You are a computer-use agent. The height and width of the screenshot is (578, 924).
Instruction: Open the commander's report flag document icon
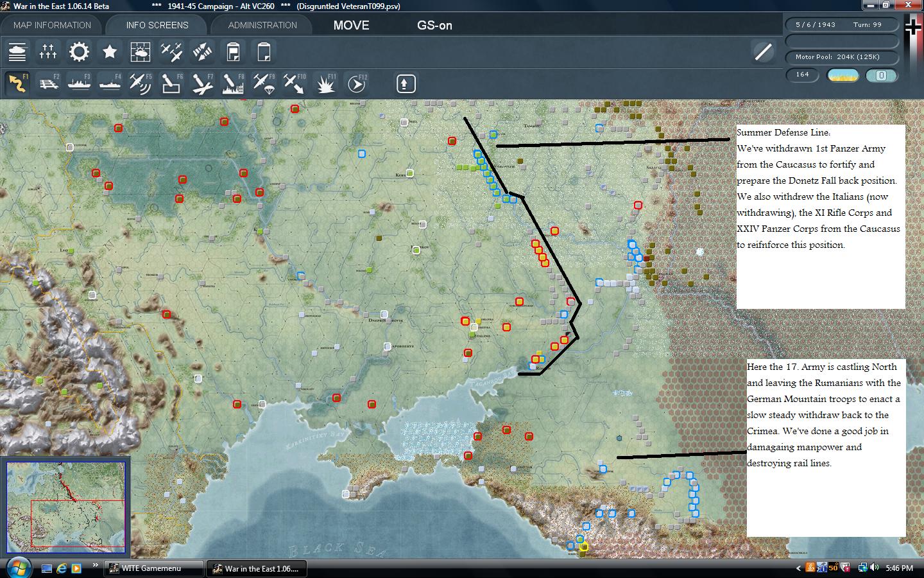click(233, 52)
